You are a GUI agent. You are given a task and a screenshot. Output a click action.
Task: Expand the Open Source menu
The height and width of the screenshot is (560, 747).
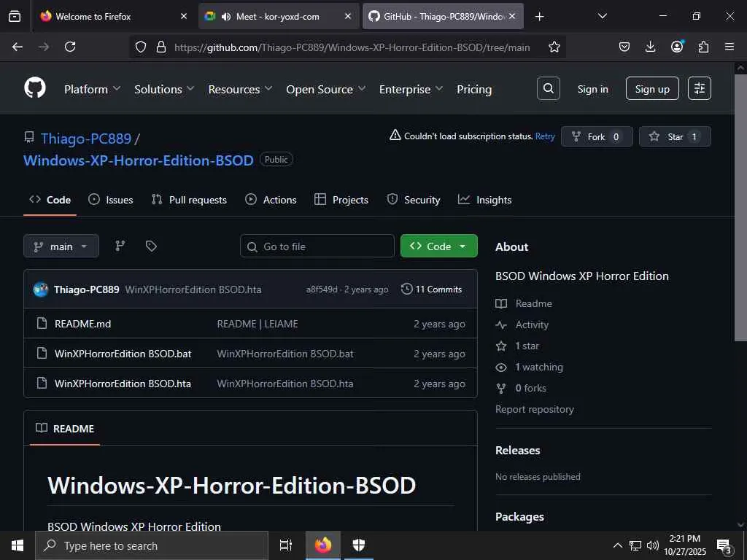tap(325, 89)
